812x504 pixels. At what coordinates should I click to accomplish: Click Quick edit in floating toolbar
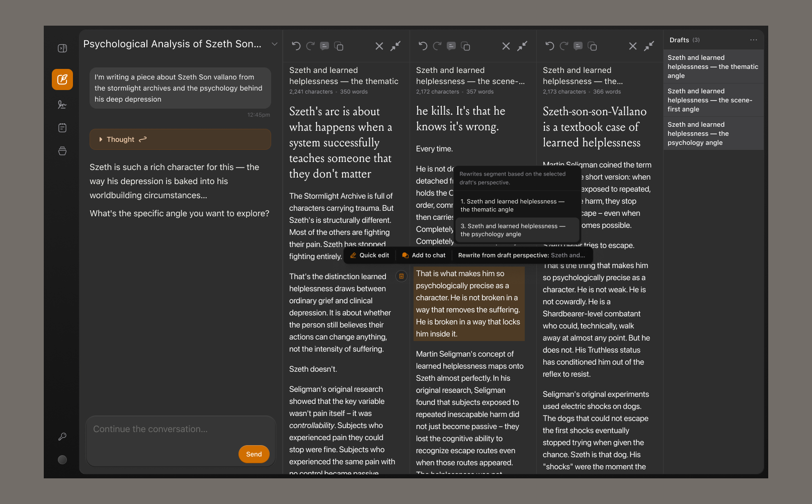tap(370, 256)
